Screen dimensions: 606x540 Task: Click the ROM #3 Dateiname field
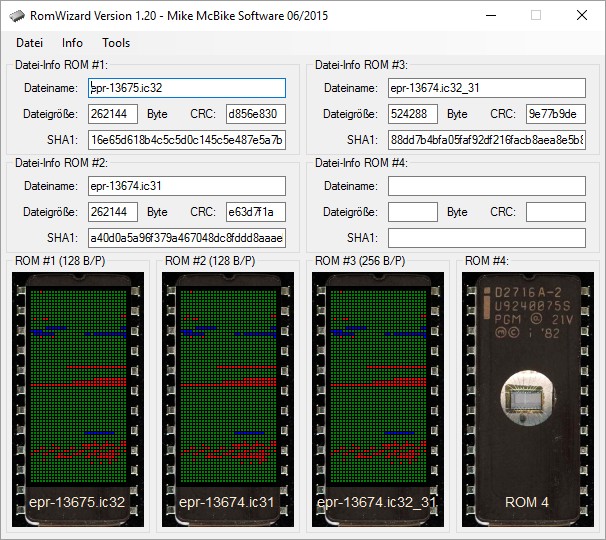click(x=486, y=88)
